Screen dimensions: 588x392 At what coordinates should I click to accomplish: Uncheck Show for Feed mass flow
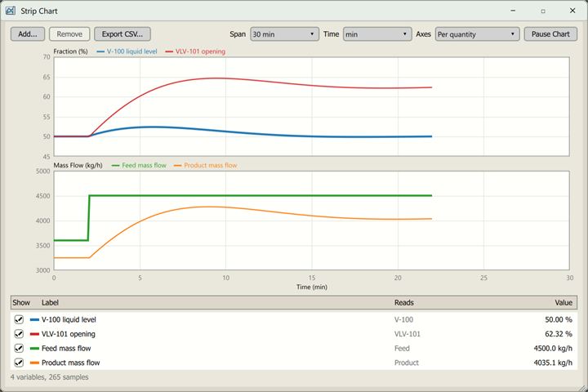pyautogui.click(x=19, y=348)
